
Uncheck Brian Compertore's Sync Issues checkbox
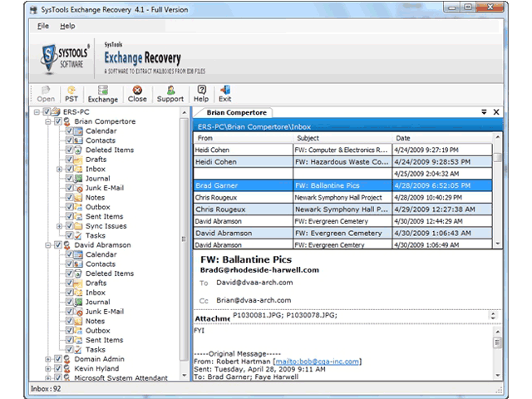coord(69,225)
